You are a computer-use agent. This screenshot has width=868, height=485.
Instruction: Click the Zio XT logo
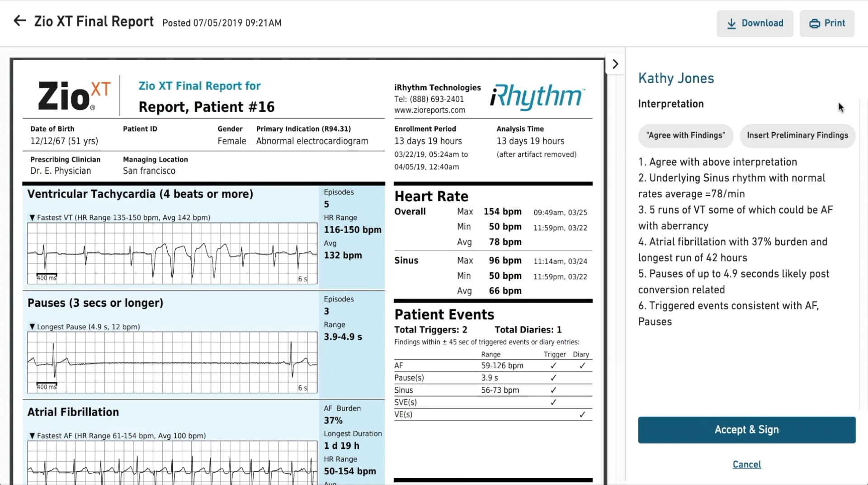coord(74,96)
